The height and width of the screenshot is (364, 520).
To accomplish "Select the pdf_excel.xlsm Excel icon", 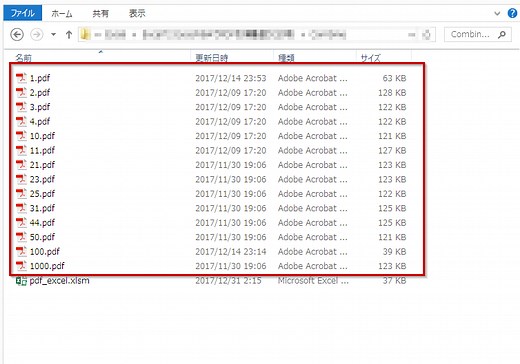I will [x=21, y=281].
